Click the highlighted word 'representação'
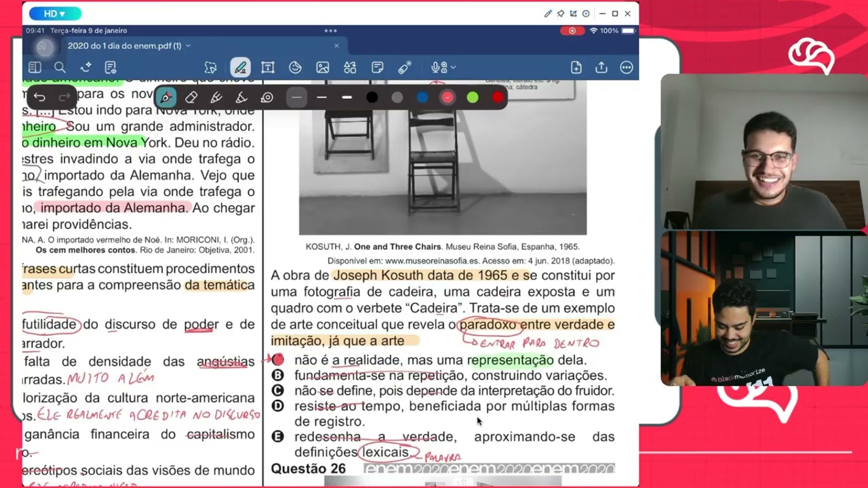Screen dimensions: 868x488 (x=511, y=360)
